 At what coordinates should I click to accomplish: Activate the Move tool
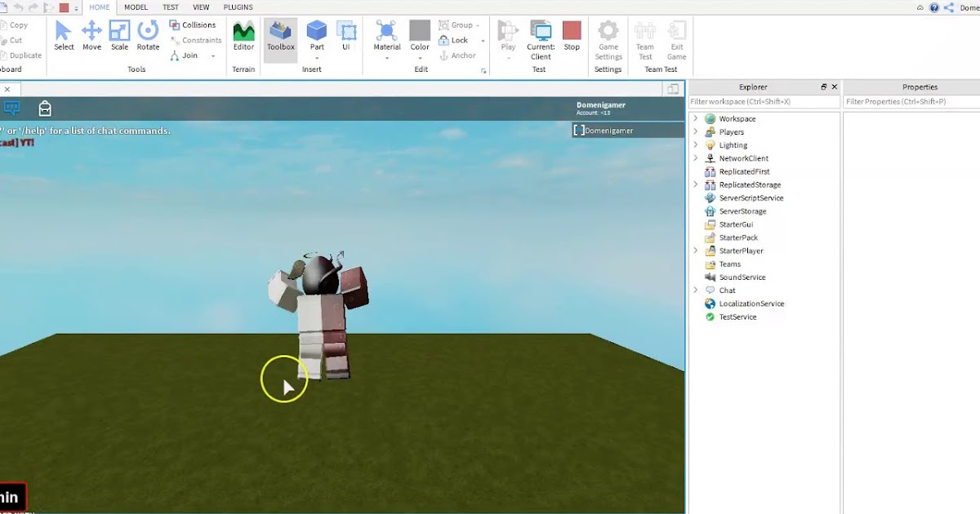91,37
